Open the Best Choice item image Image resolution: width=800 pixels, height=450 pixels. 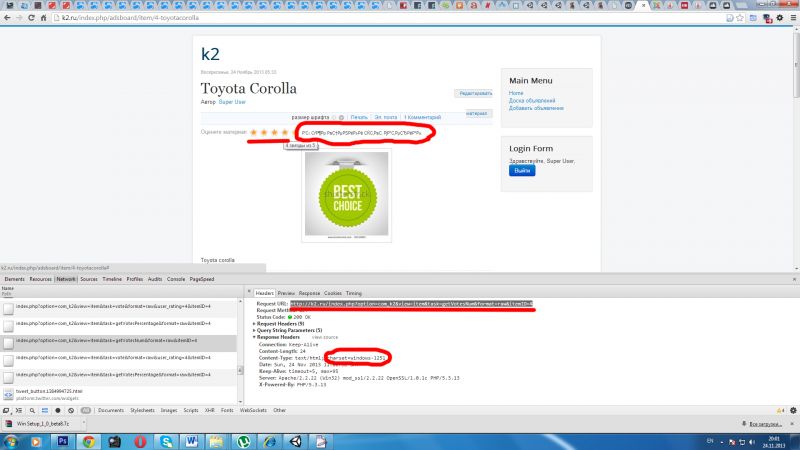pos(346,196)
